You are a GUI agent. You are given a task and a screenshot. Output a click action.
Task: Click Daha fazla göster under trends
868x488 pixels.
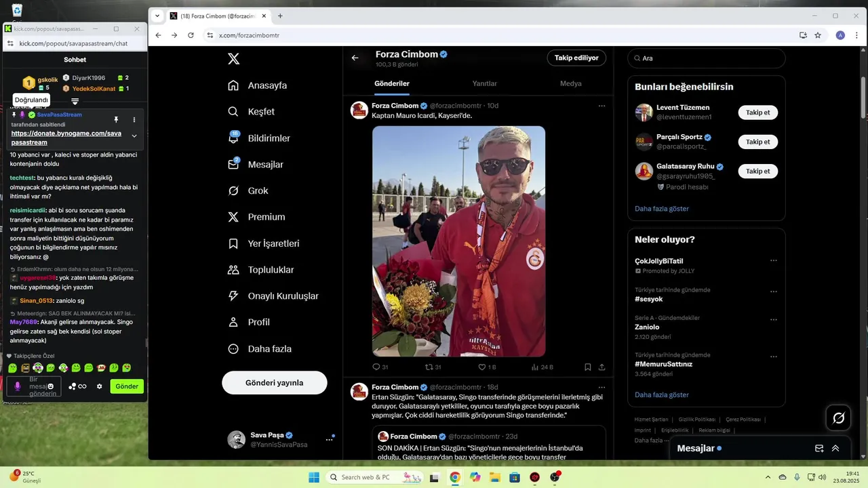coord(662,394)
